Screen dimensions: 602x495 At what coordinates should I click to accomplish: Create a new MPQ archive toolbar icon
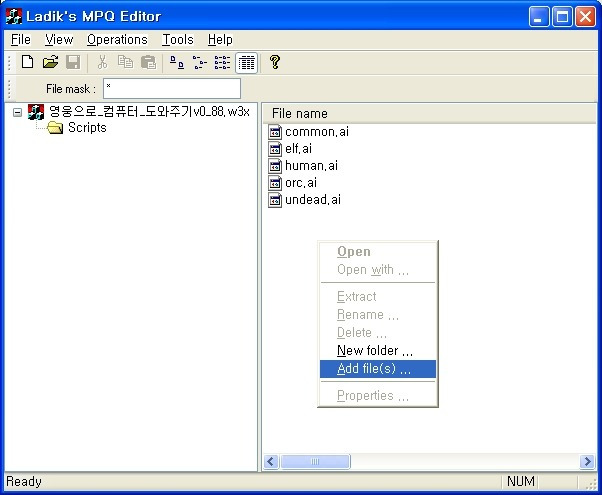27,62
